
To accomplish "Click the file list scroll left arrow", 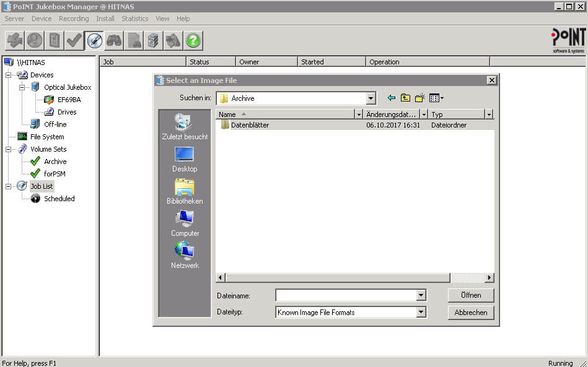I will pyautogui.click(x=221, y=277).
